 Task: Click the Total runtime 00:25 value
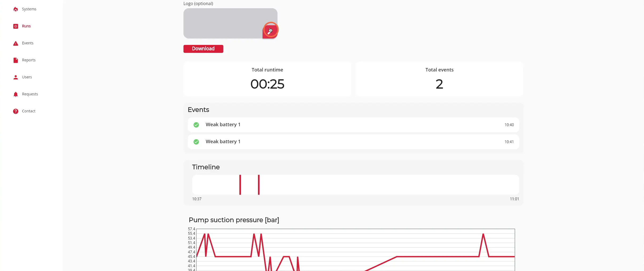(267, 84)
